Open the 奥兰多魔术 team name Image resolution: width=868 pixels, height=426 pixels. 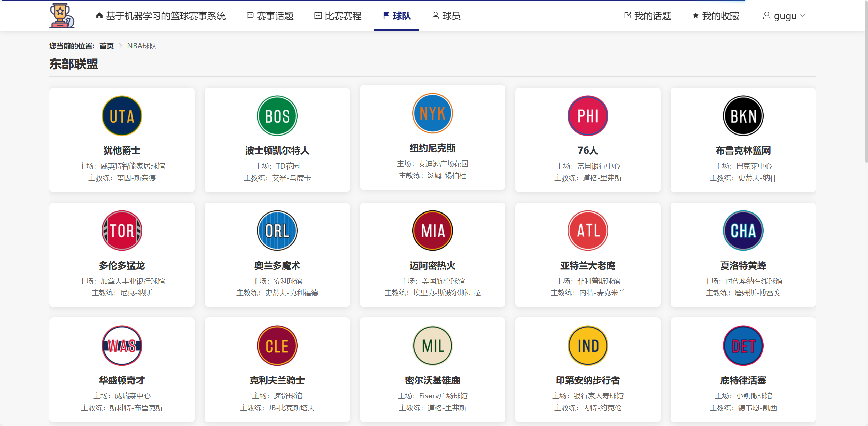point(277,265)
